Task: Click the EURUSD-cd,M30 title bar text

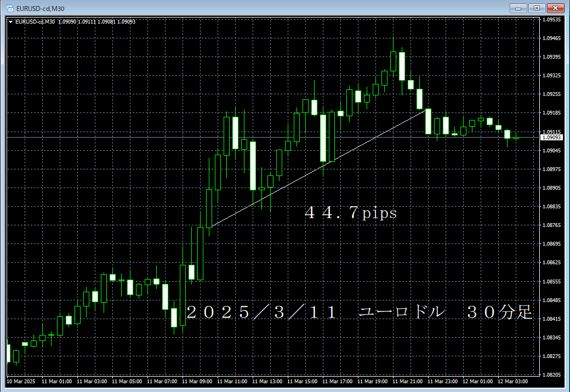Action: pyautogui.click(x=41, y=8)
